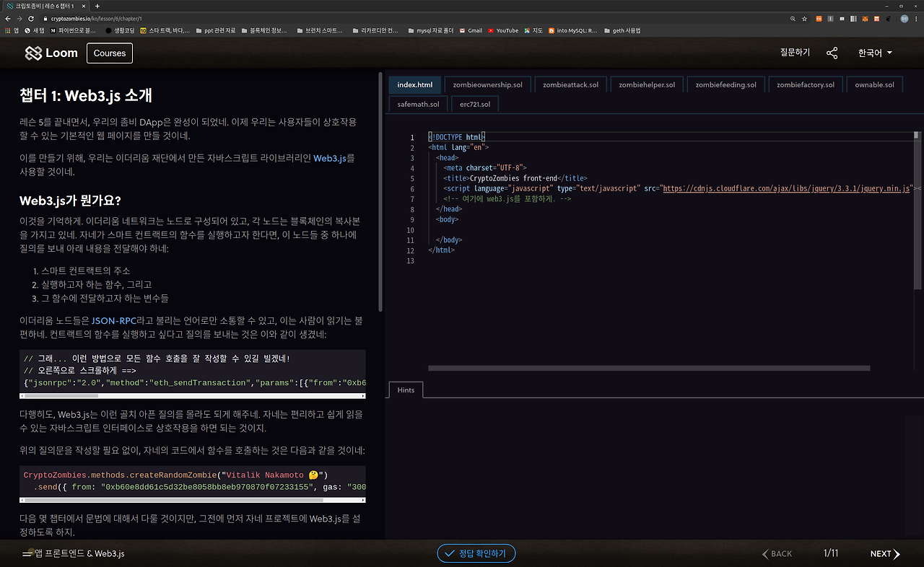
Task: Switch to the zombiehelper.sol tab
Action: pos(647,84)
